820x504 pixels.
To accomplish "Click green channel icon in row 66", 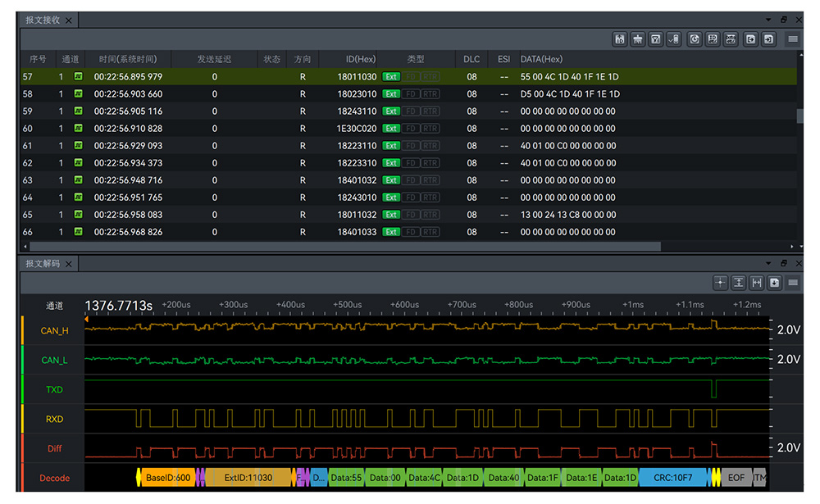I will 79,232.
